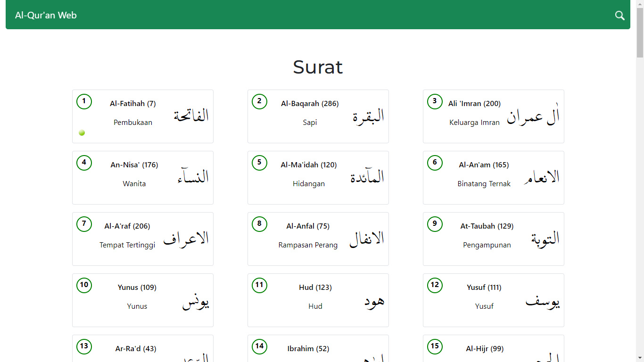This screenshot has height=362, width=644.
Task: Click the number 14 circle badge
Action: (259, 346)
